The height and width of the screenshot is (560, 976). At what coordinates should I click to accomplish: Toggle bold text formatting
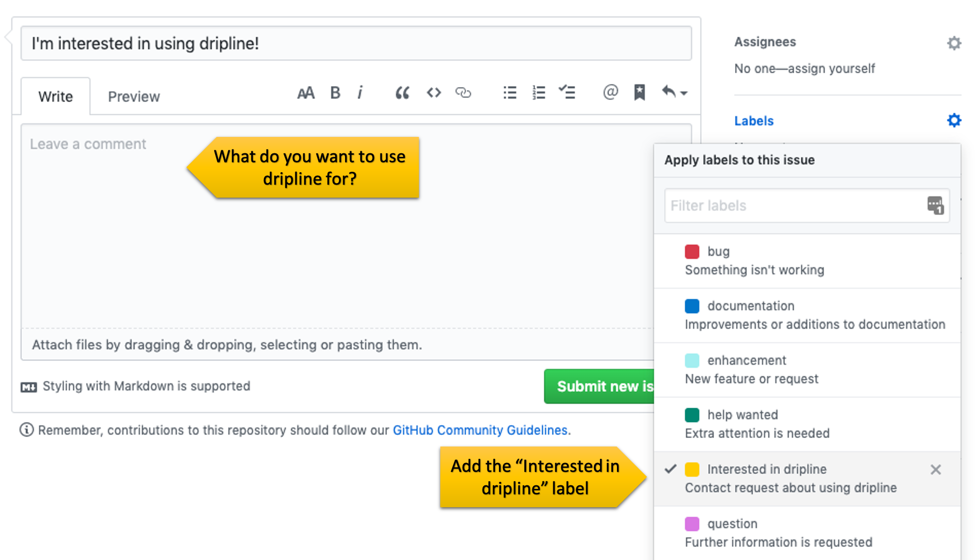coord(335,93)
